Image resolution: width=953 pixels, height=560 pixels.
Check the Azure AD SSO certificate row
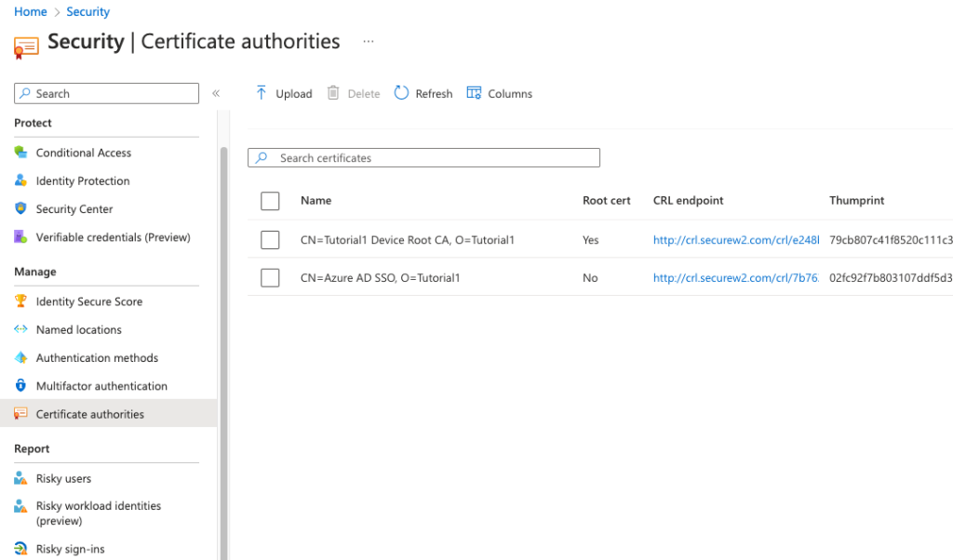coord(270,278)
